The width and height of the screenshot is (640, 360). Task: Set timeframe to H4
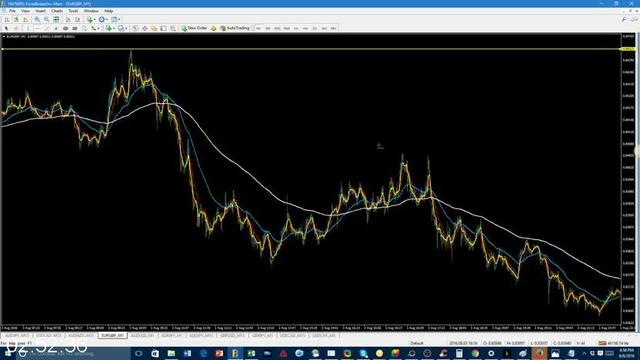[305, 28]
